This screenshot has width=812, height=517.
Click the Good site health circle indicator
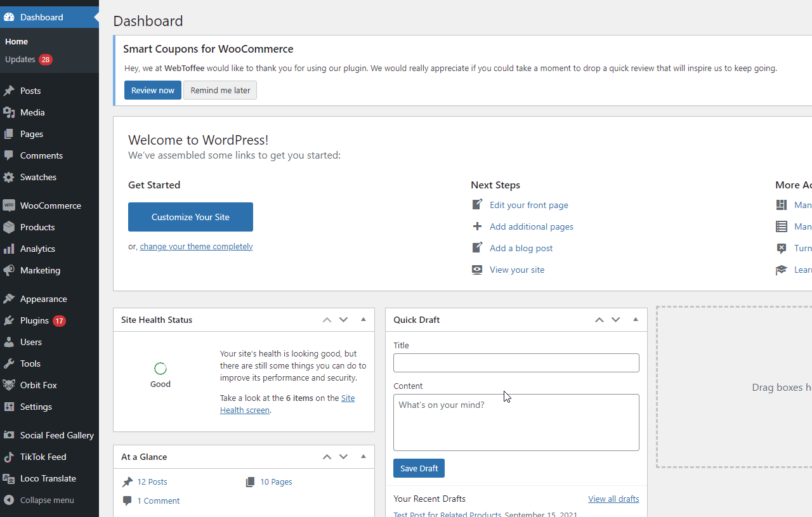click(x=160, y=369)
